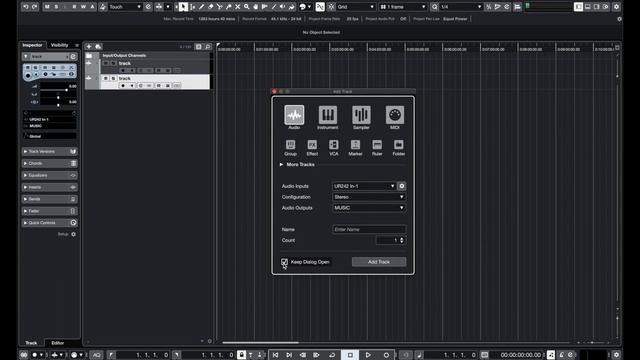The width and height of the screenshot is (640, 360).
Task: Expand the Chords inspector section
Action: [x=49, y=163]
